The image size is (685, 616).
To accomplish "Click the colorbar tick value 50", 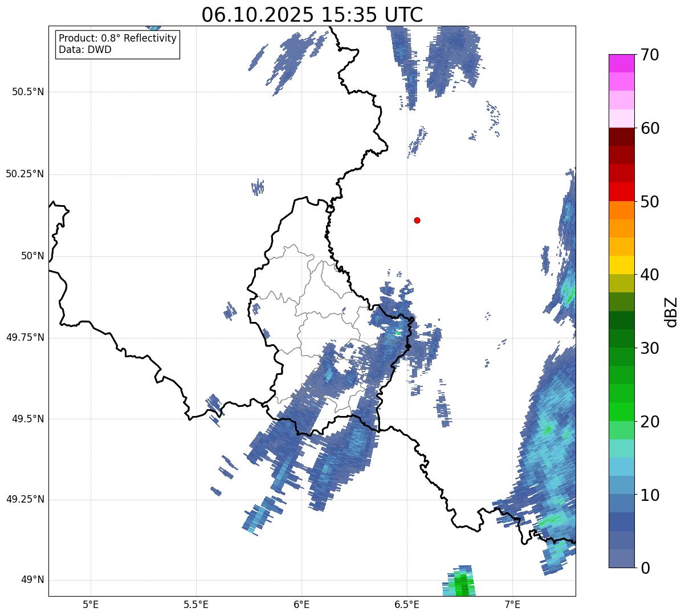I will 650,202.
